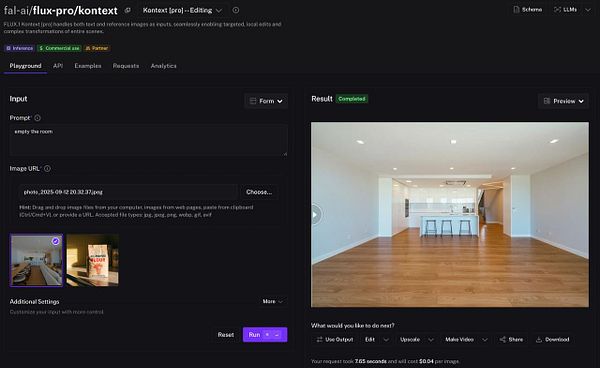The width and height of the screenshot is (600, 368).
Task: Open the info icon beside the model selector
Action: coord(236,10)
